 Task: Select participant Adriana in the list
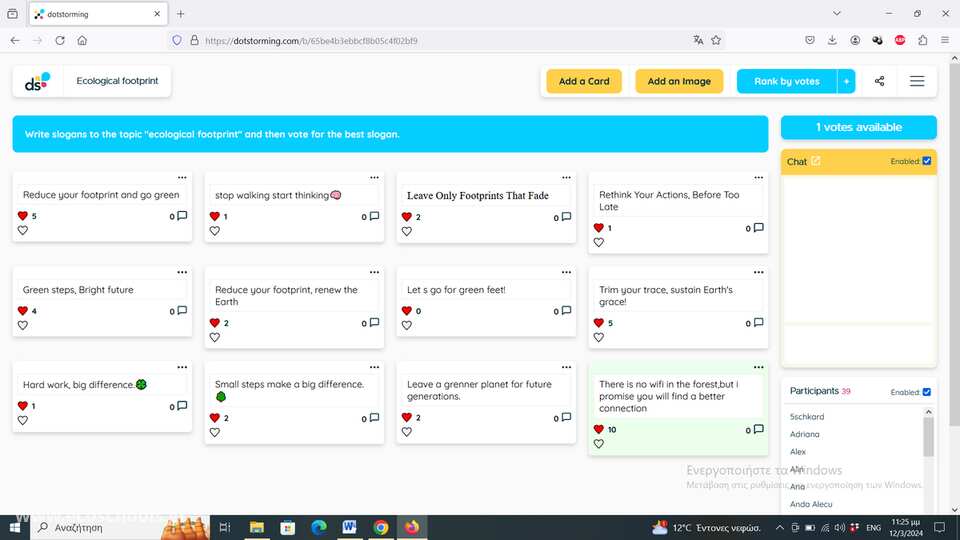coord(804,434)
